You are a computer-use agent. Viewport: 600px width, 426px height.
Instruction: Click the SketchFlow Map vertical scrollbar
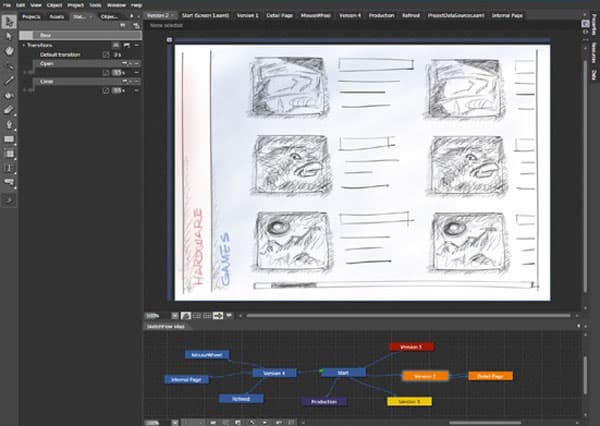tap(585, 375)
